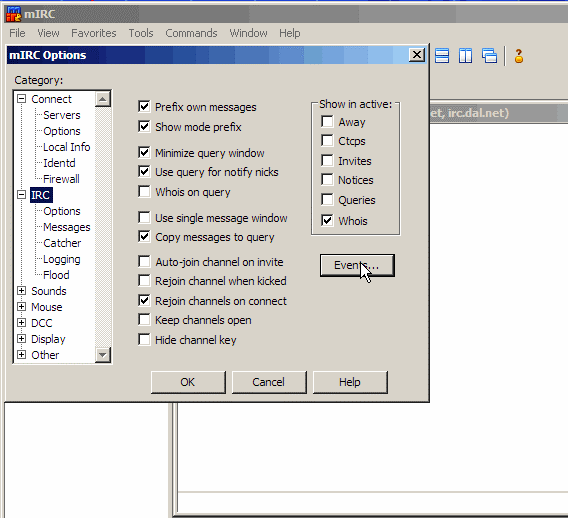
Task: Select the IRC category item
Action: (41, 195)
